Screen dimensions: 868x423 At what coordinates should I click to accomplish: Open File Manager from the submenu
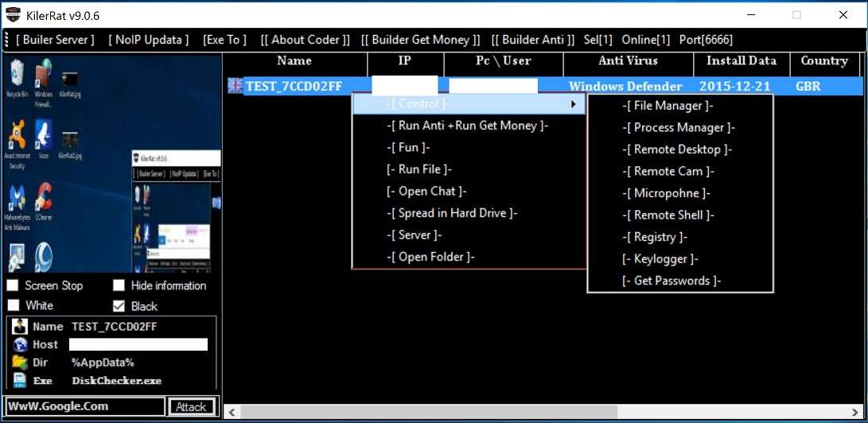coord(668,106)
